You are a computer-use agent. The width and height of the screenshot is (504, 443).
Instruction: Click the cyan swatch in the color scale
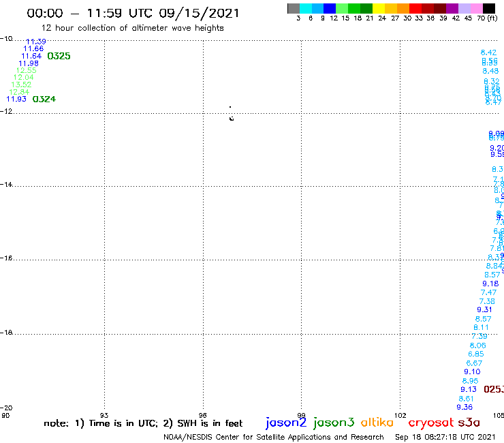coord(306,8)
